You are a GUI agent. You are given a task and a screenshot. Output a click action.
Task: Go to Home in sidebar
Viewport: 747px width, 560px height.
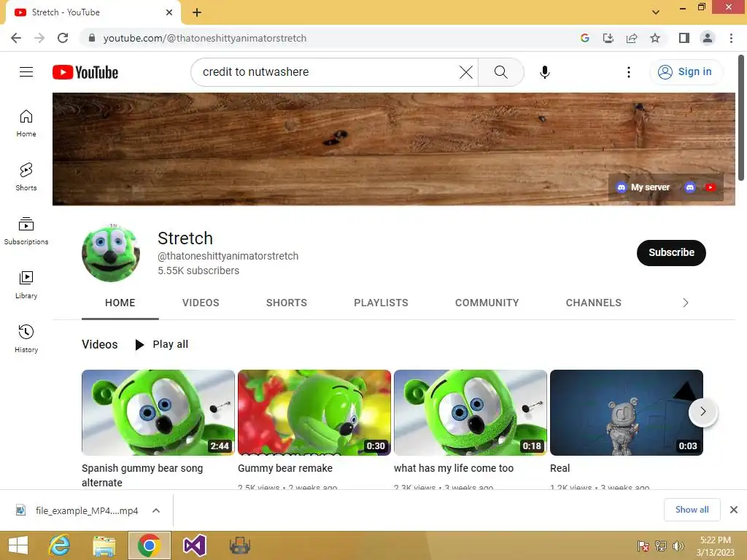click(x=26, y=123)
